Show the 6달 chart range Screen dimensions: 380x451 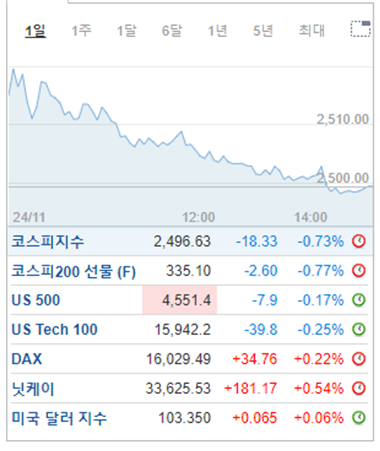point(172,31)
